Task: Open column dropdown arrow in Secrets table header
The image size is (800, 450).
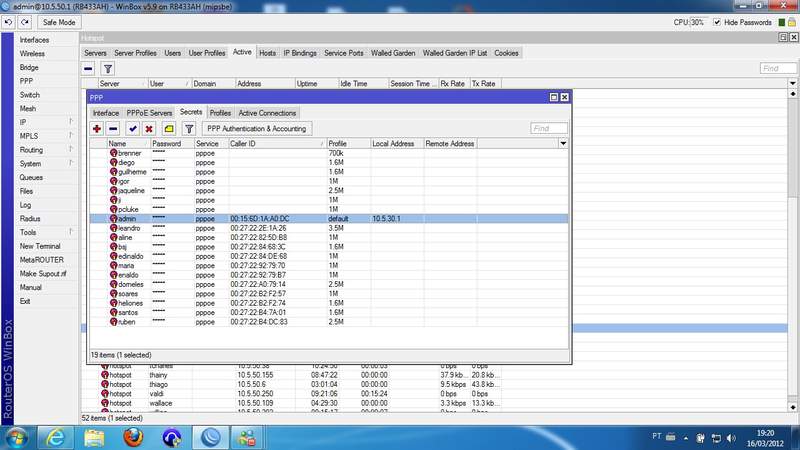Action: (x=563, y=144)
